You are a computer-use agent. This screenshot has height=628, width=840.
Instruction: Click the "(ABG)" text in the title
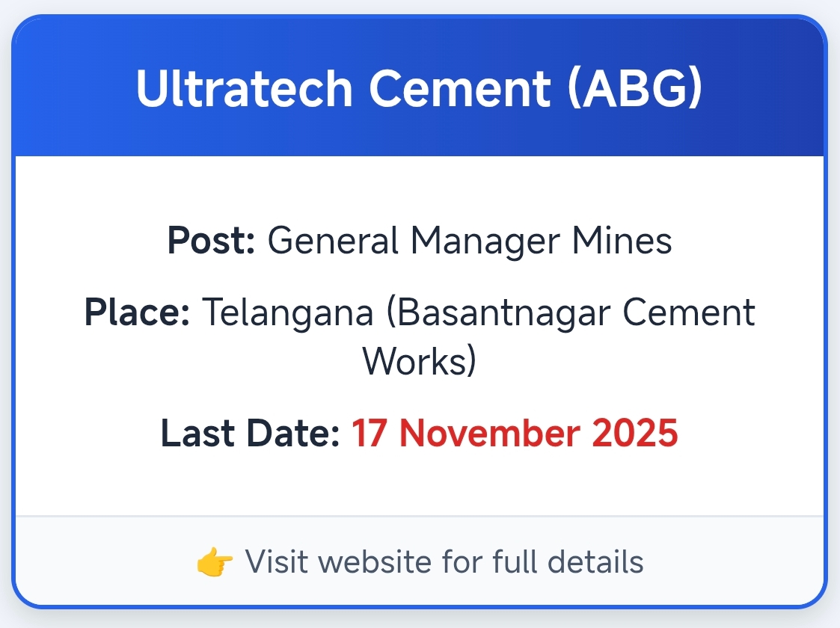pyautogui.click(x=634, y=89)
